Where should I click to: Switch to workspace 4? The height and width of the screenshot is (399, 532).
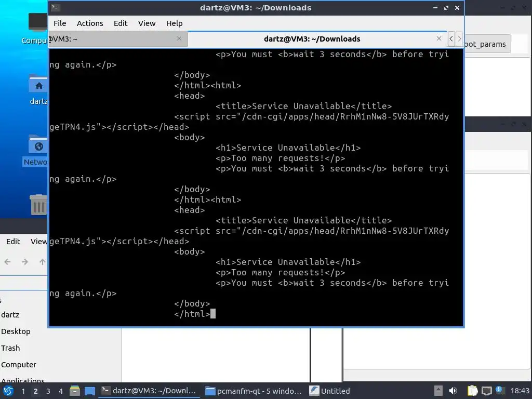tap(61, 391)
